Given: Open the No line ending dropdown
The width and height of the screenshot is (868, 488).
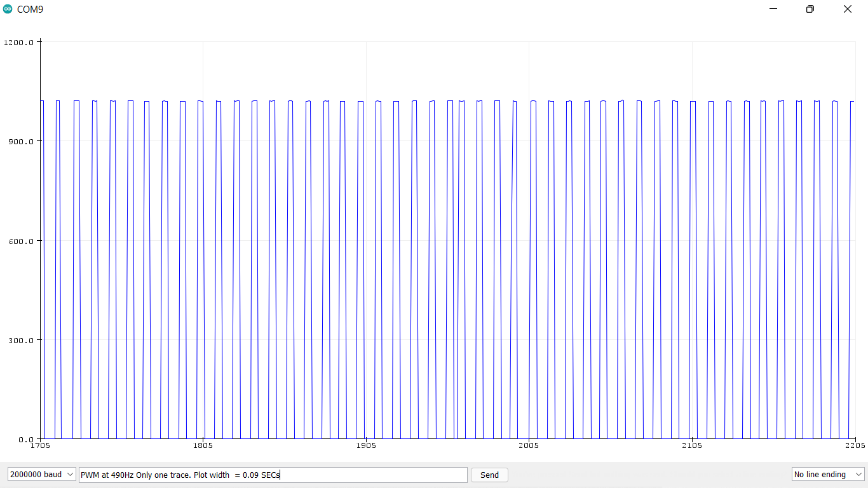Looking at the screenshot, I should click(827, 474).
